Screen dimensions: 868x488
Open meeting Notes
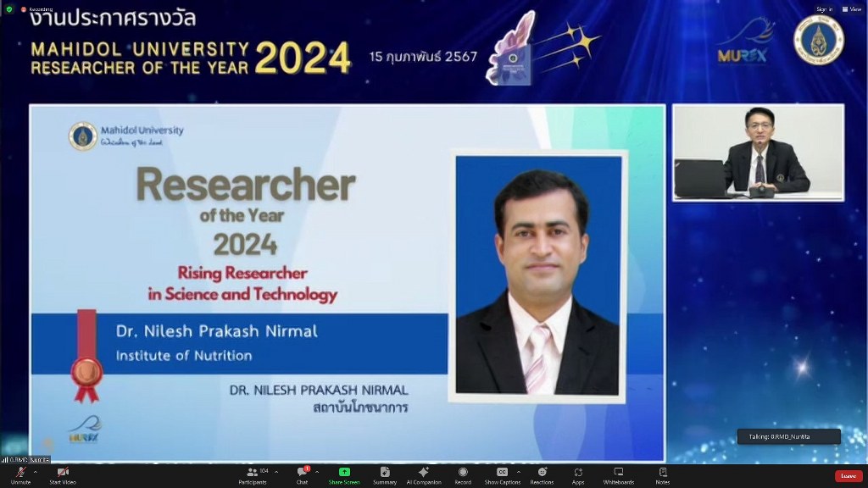click(663, 475)
